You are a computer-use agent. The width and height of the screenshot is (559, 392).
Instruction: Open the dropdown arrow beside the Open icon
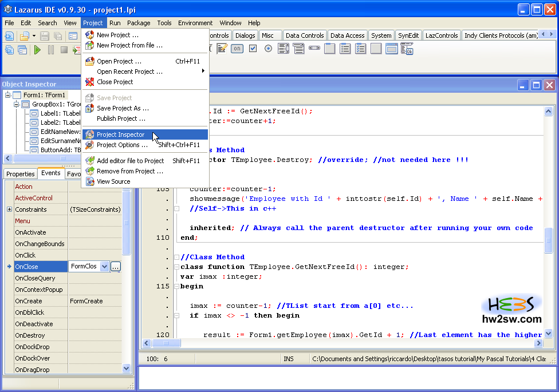(x=34, y=36)
